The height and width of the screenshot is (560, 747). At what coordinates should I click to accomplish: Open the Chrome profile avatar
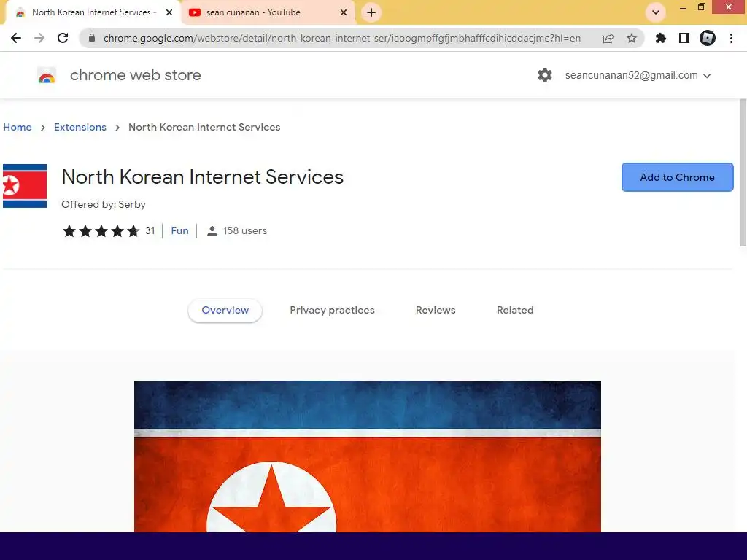[708, 38]
